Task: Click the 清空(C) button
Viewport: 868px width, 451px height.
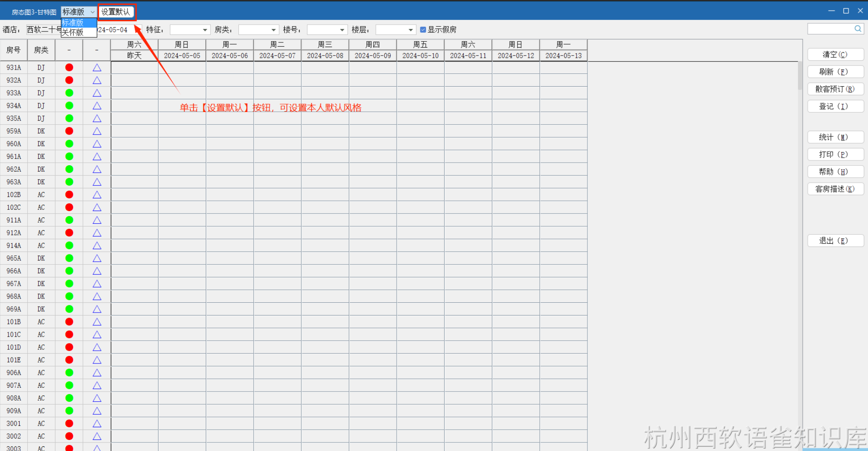Action: [835, 54]
